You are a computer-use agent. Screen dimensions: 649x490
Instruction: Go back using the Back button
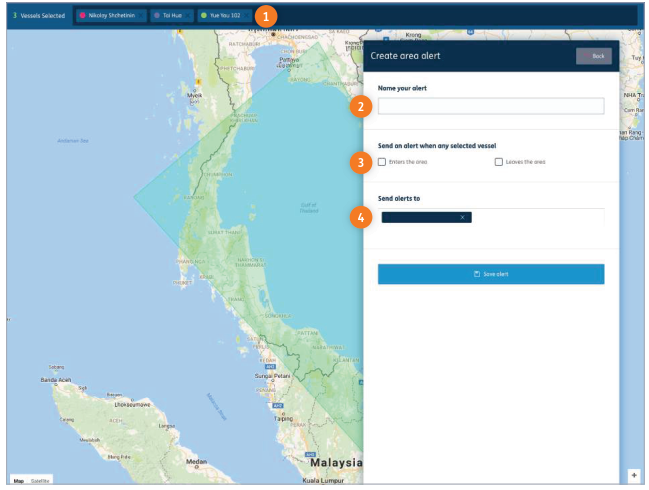click(594, 56)
